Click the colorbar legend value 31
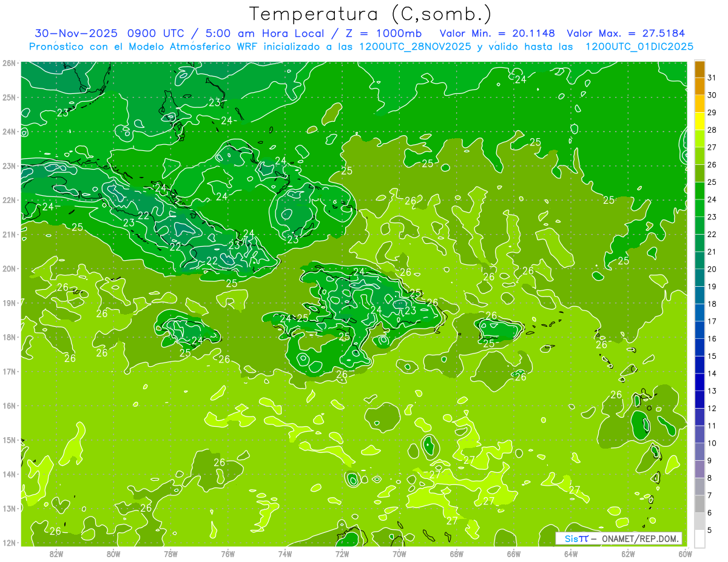The image size is (728, 562). click(x=712, y=78)
